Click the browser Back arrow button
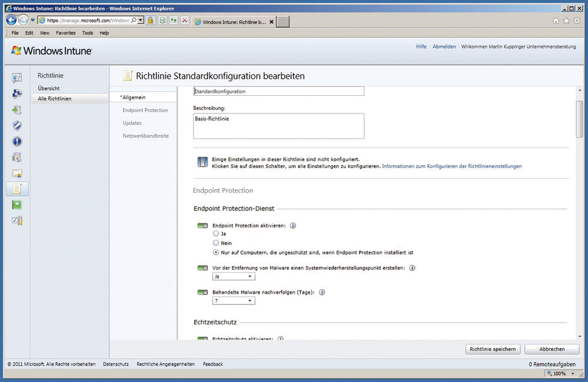 click(x=11, y=20)
